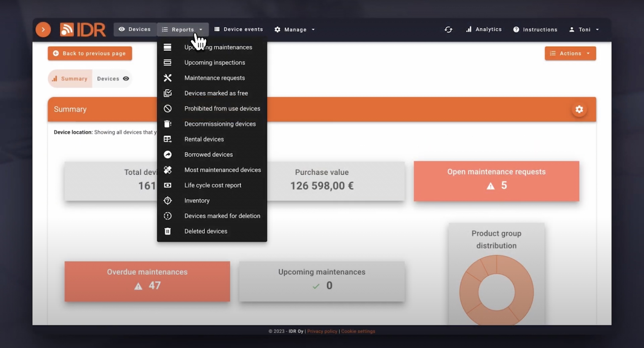Viewport: 644px width, 348px height.
Task: Select Upcoming inspections from the Reports menu
Action: point(214,62)
